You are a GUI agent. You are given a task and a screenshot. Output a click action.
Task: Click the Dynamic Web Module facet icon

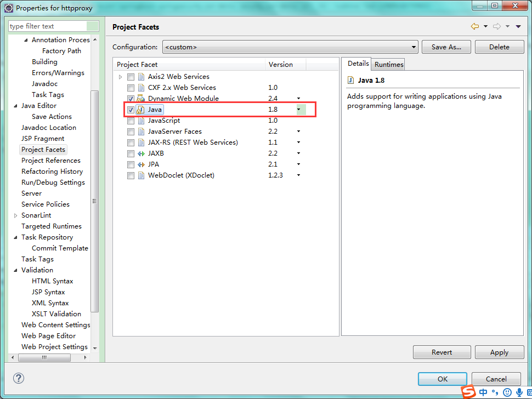coord(141,99)
